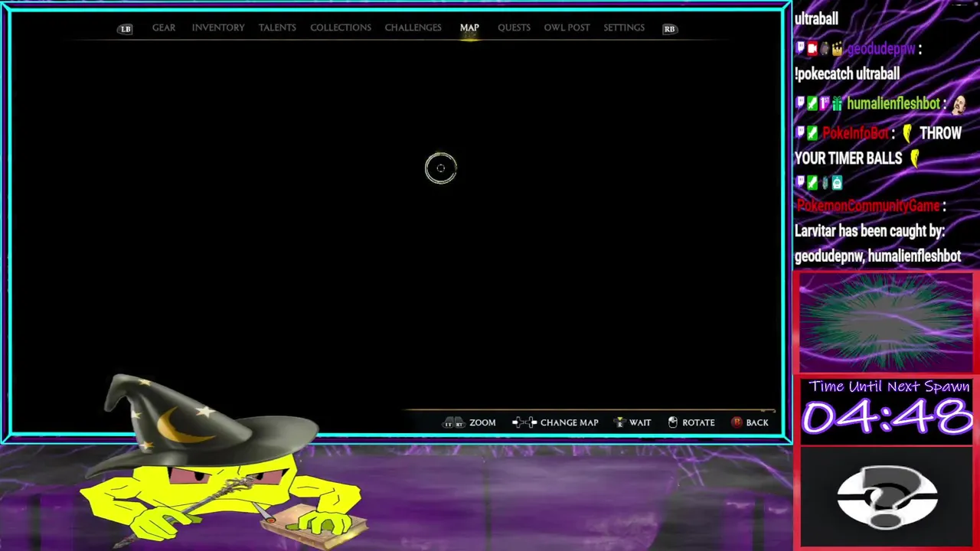
Task: Click the Zoom trigger icons
Action: [453, 422]
